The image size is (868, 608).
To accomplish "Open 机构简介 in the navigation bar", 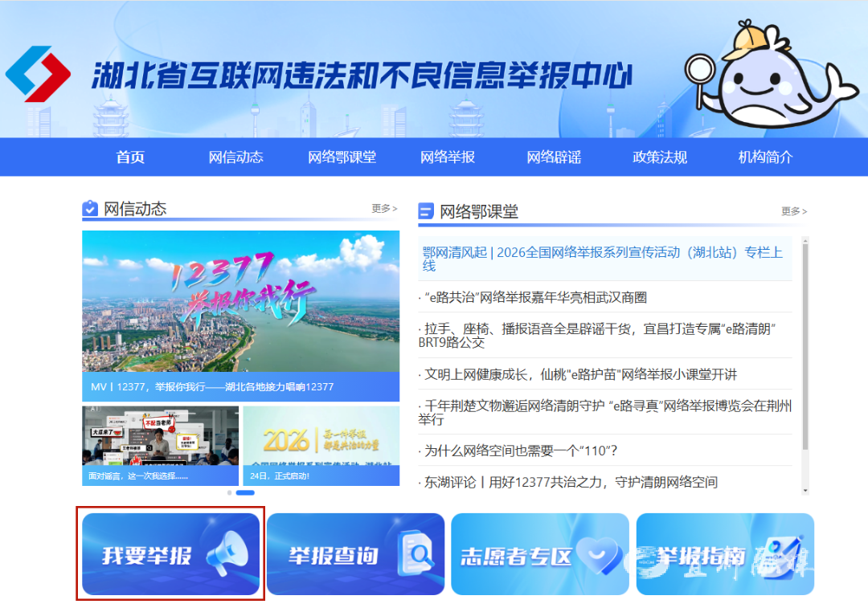I will pyautogui.click(x=766, y=157).
